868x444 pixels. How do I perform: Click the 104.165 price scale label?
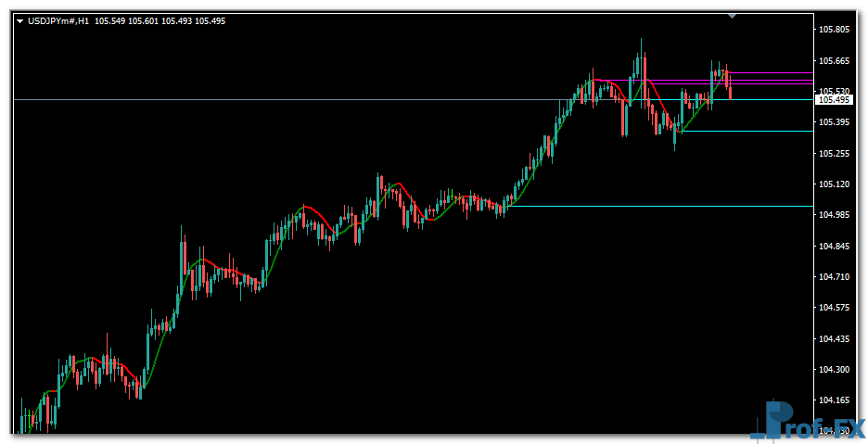pos(835,400)
